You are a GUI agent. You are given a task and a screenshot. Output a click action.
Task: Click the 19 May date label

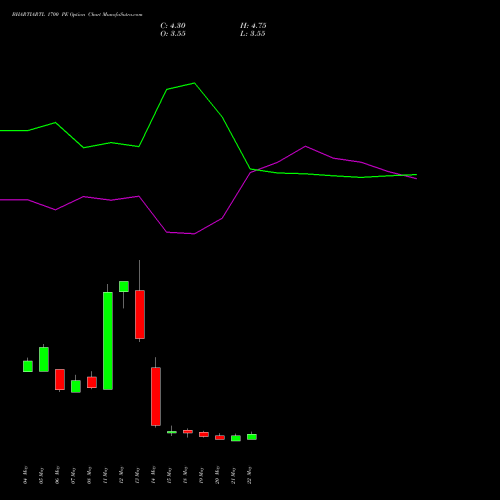202,475
